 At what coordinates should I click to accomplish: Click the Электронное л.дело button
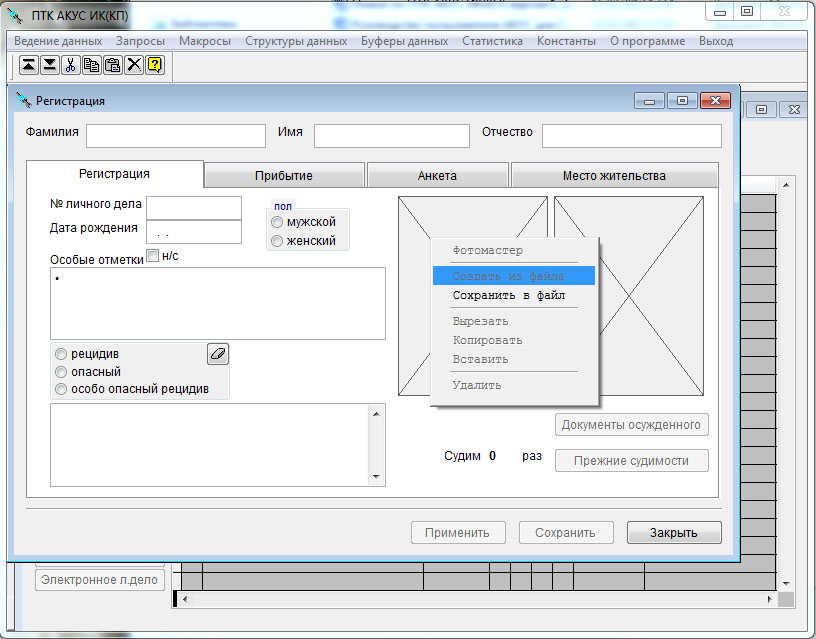[100, 580]
